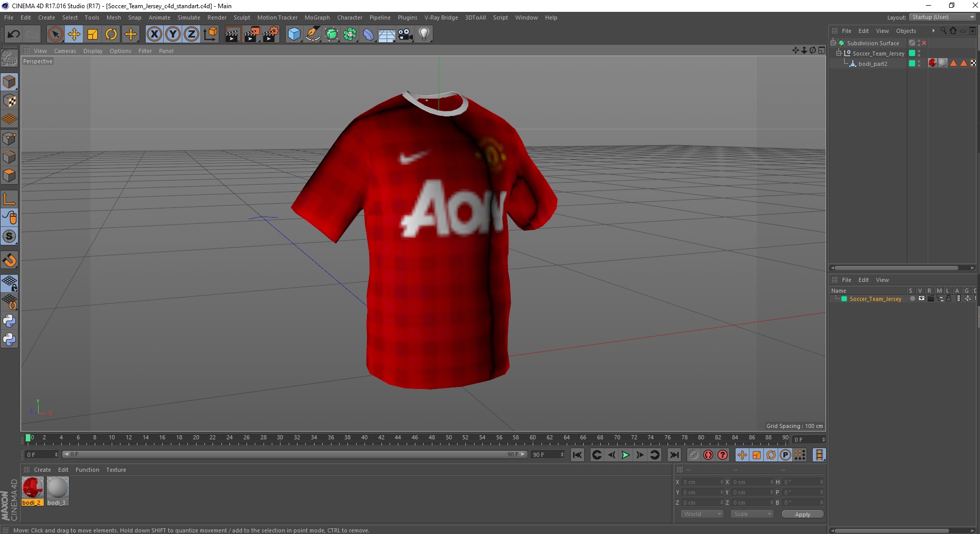Viewport: 980px width, 534px height.
Task: Add a Cube primitive object
Action: (x=294, y=34)
